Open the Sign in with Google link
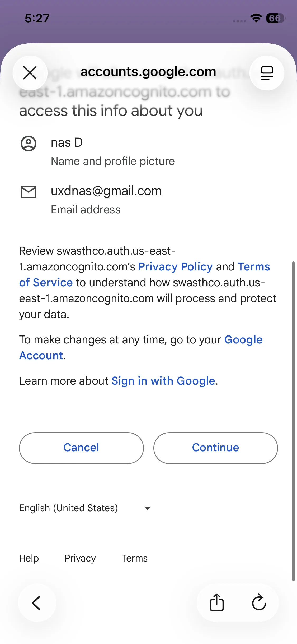Viewport: 297px width, 644px height. (x=163, y=381)
